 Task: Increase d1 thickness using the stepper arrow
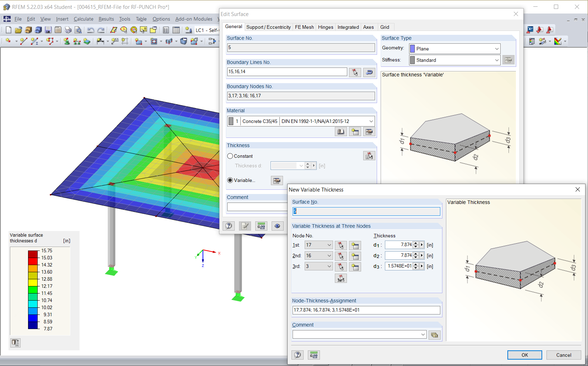tap(415, 243)
